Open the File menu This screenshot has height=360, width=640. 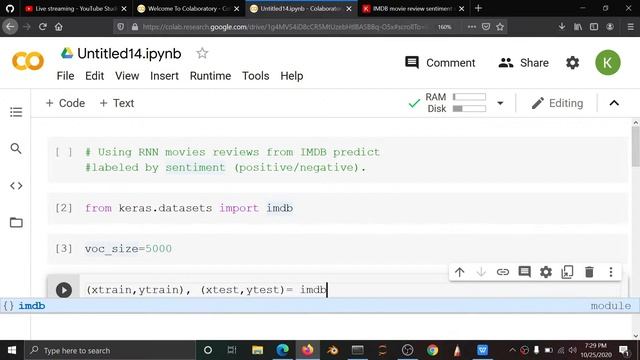[65, 76]
